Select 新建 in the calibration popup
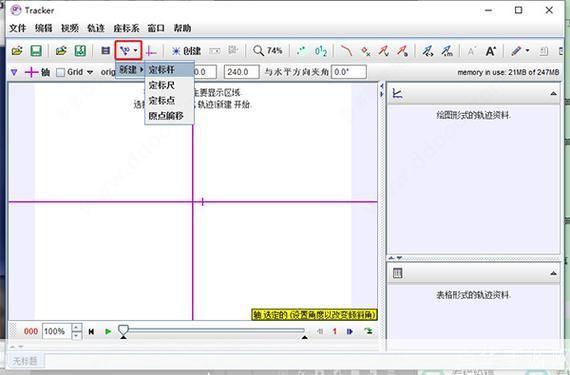 click(x=130, y=69)
